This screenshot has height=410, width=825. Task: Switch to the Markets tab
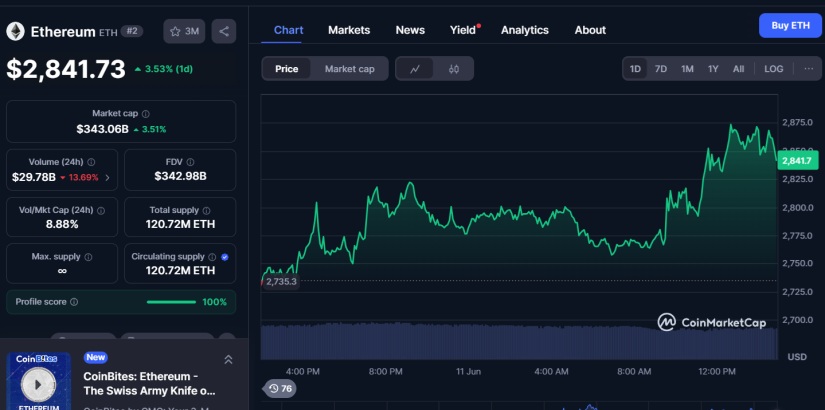pyautogui.click(x=349, y=30)
